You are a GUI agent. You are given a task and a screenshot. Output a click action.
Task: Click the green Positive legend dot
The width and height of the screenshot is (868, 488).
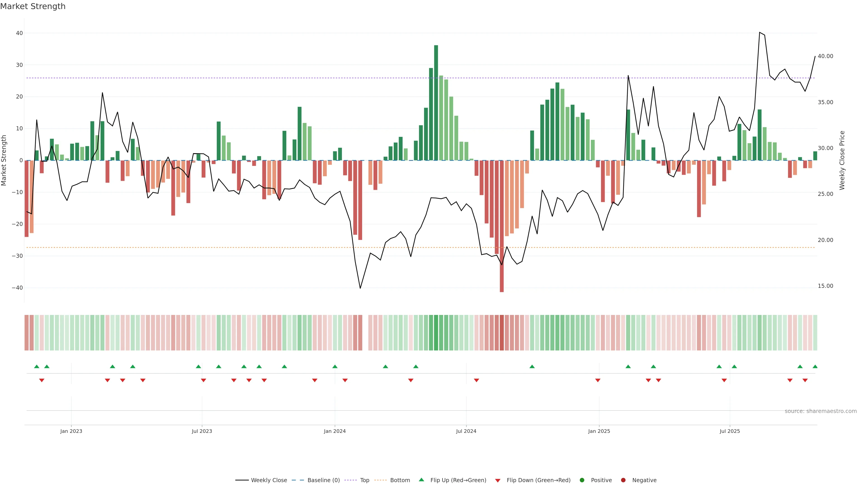point(582,480)
